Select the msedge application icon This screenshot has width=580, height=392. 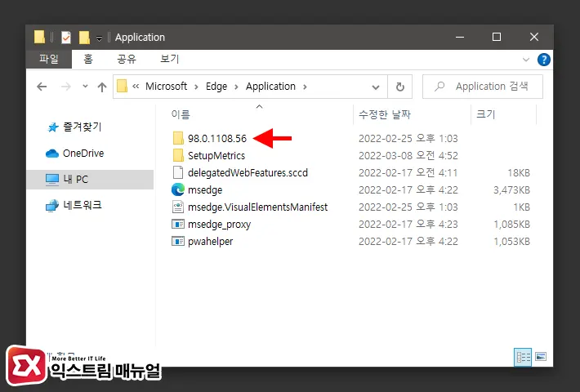178,189
